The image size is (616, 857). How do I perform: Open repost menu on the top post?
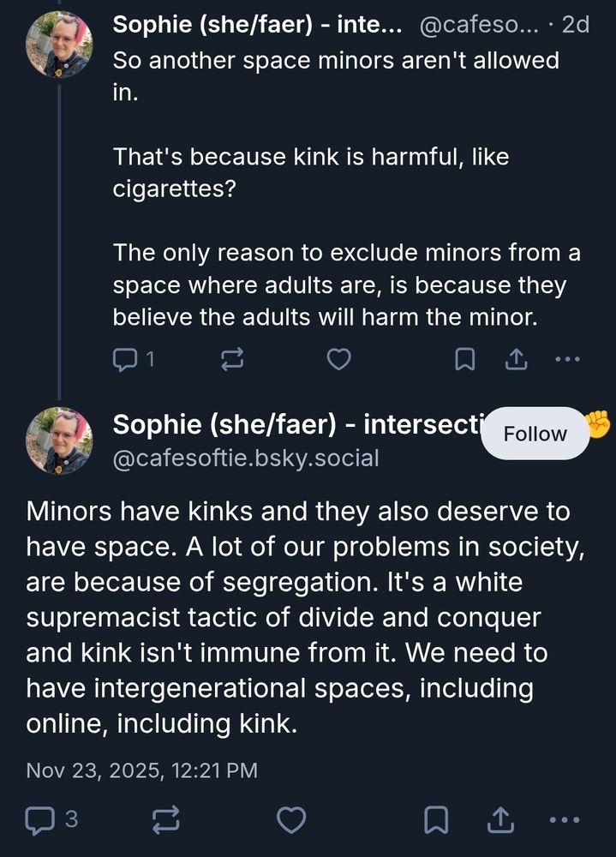(x=232, y=360)
